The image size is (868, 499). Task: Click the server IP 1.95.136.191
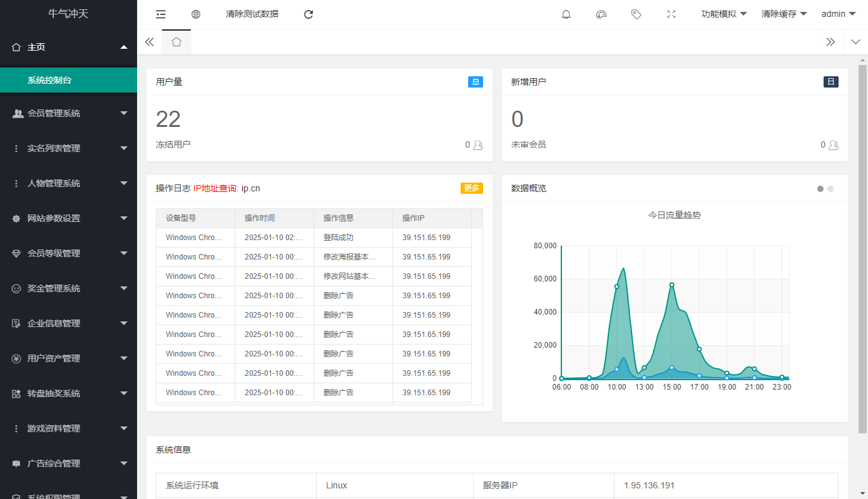[649, 485]
